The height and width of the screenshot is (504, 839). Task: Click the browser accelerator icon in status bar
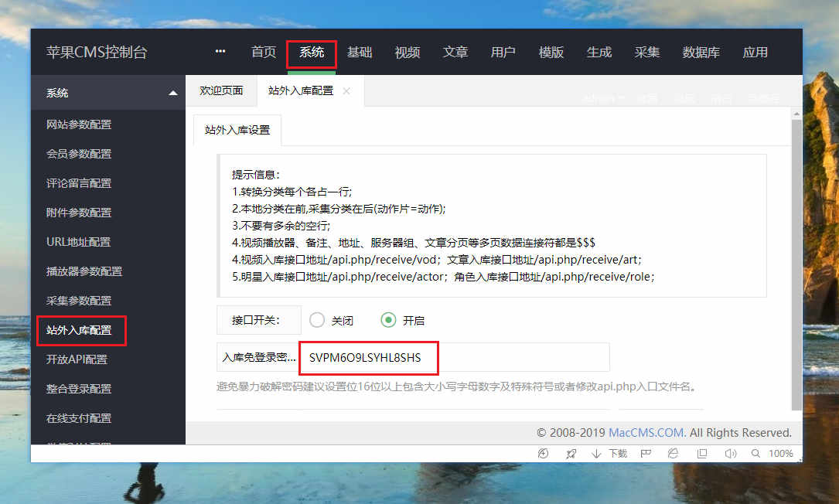pos(544,454)
